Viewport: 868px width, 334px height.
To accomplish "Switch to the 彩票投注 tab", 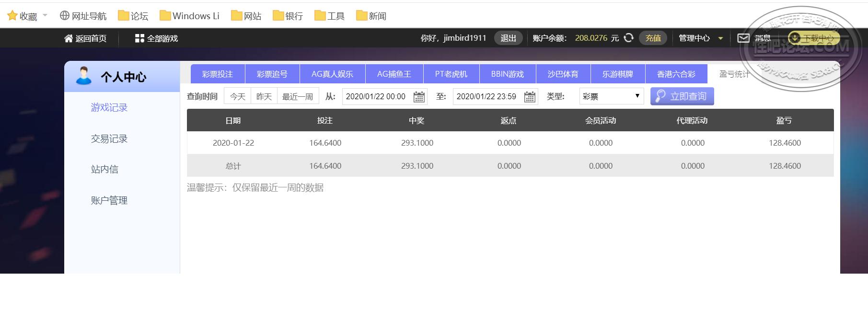I will pyautogui.click(x=218, y=74).
